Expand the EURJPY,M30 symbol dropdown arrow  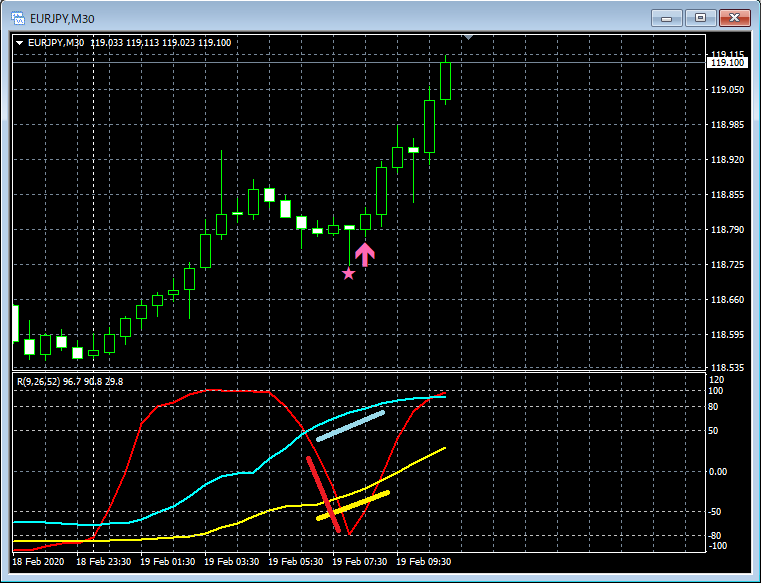[x=19, y=43]
